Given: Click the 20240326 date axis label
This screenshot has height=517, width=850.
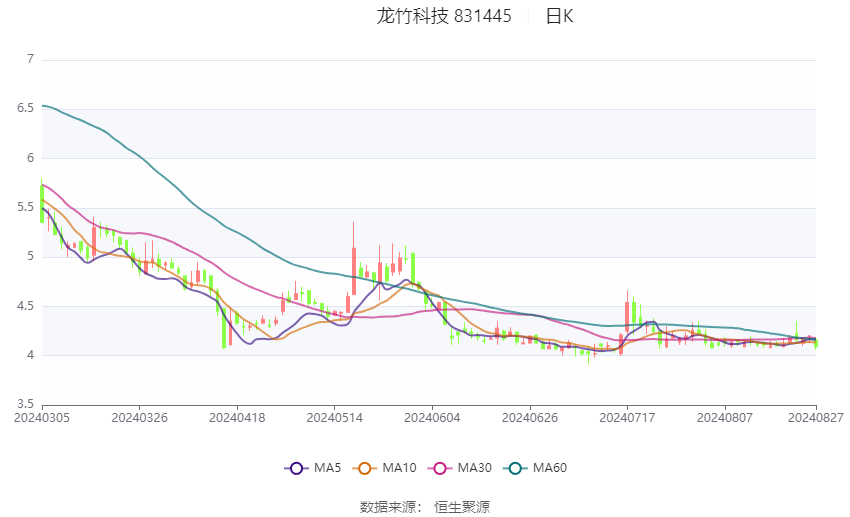Looking at the screenshot, I should pyautogui.click(x=139, y=418).
